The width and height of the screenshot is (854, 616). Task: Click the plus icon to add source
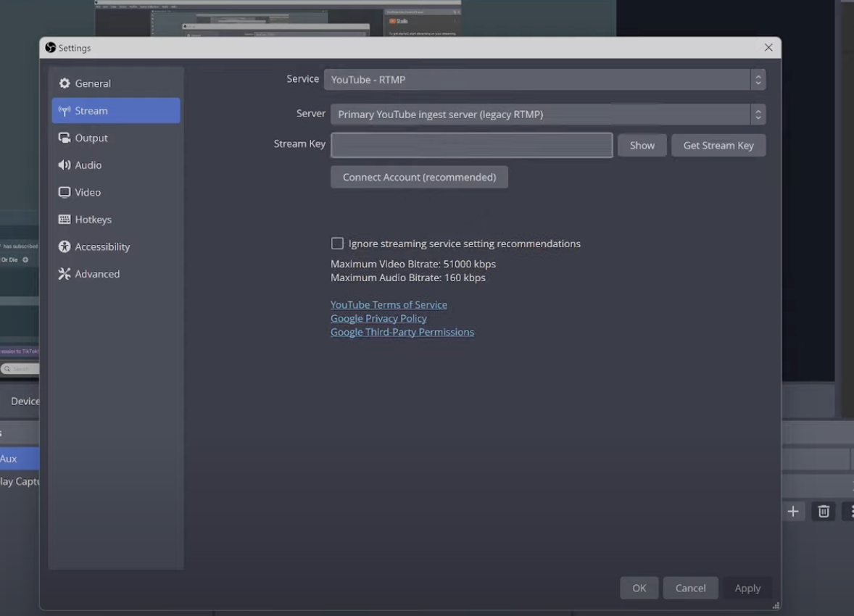coord(793,512)
